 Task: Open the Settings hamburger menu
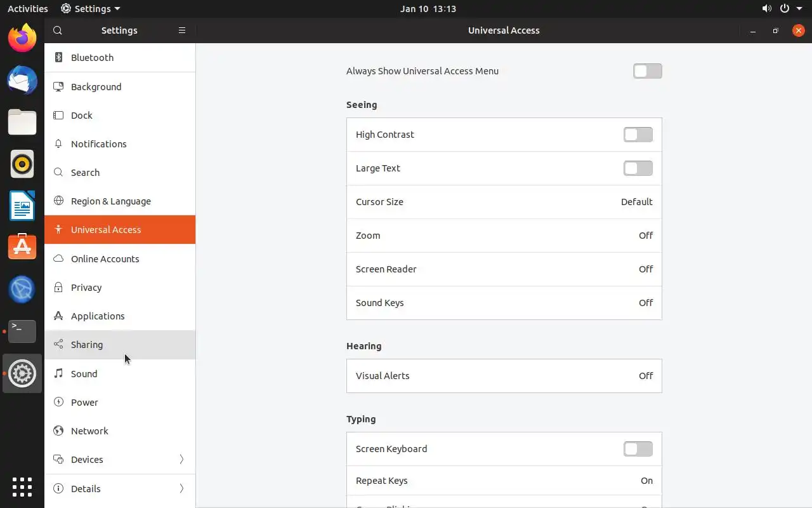tap(182, 30)
